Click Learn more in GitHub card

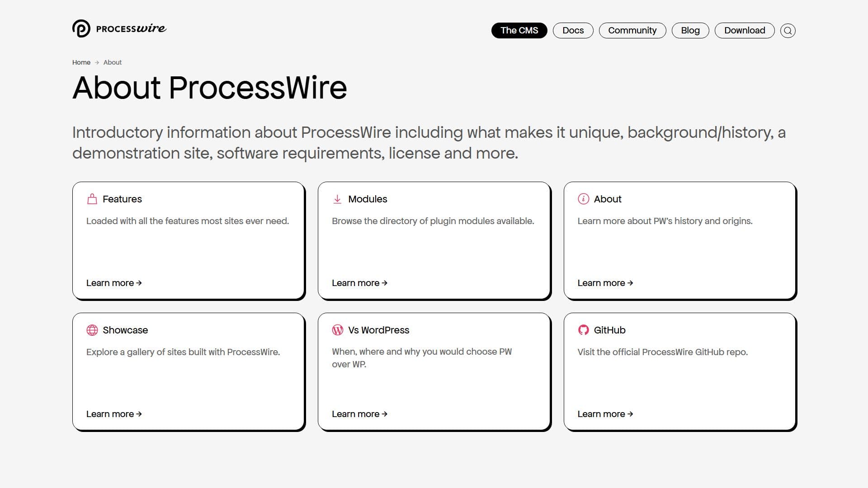[605, 414]
